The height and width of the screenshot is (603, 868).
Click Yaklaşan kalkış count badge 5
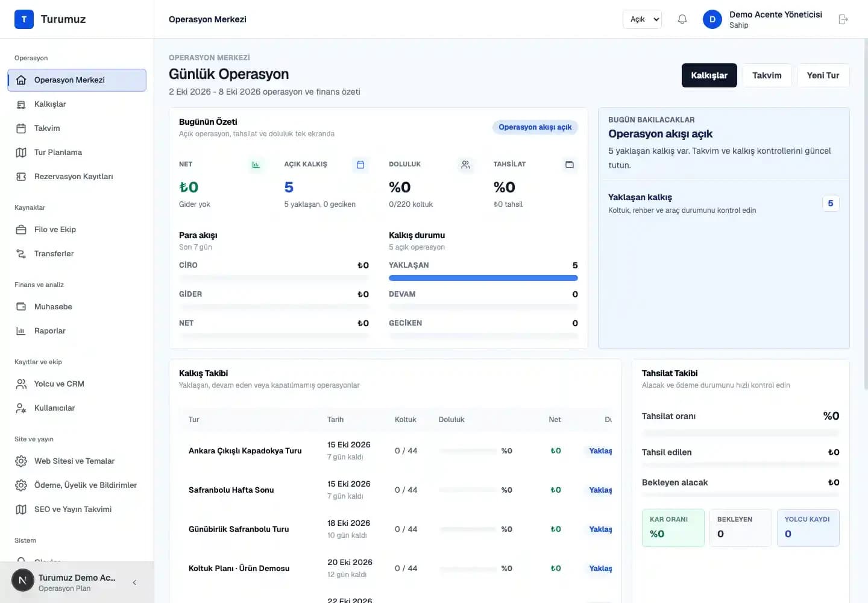coord(831,203)
